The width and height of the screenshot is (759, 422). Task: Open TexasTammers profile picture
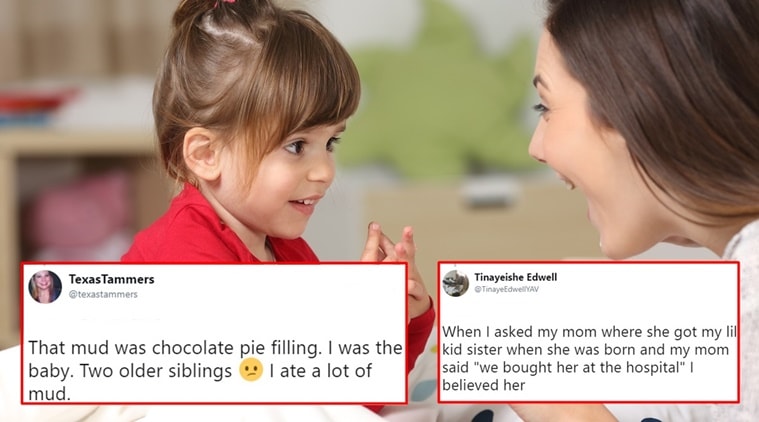click(45, 286)
